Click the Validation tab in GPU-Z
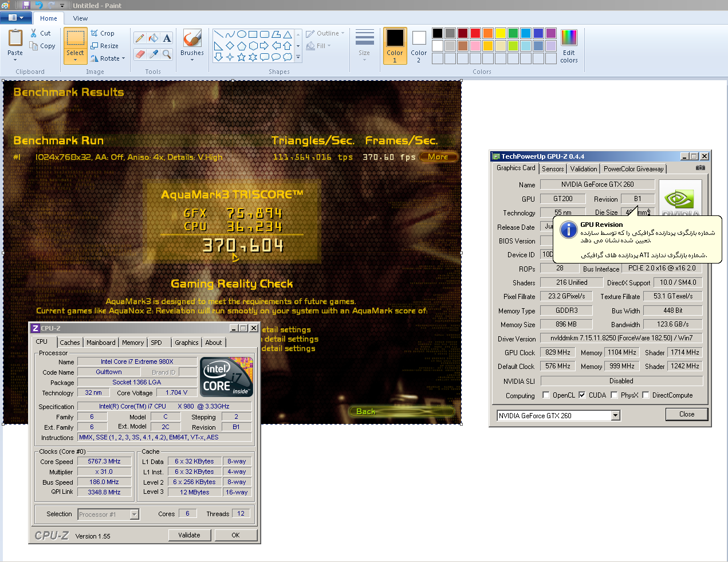 (x=584, y=169)
